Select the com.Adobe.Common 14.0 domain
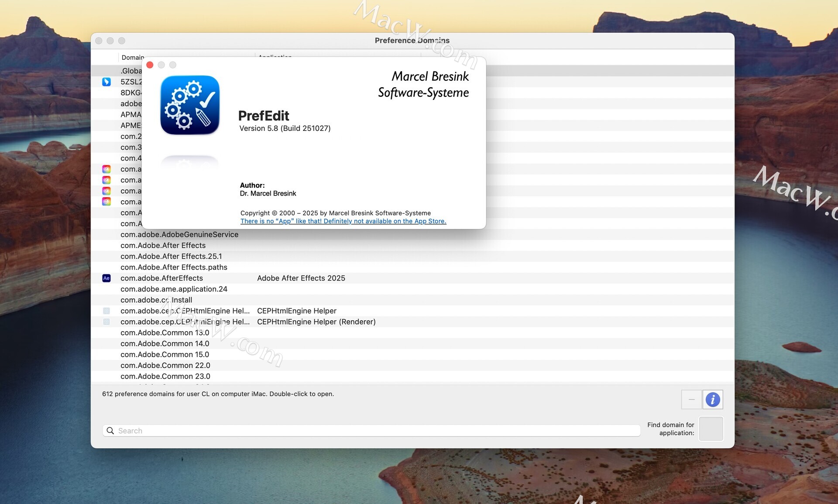The width and height of the screenshot is (838, 504). pyautogui.click(x=165, y=343)
